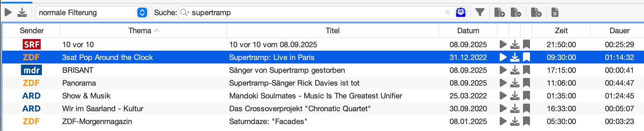Screen dimensions: 644x131
Task: Open the filter funnel icon
Action: tap(480, 13)
